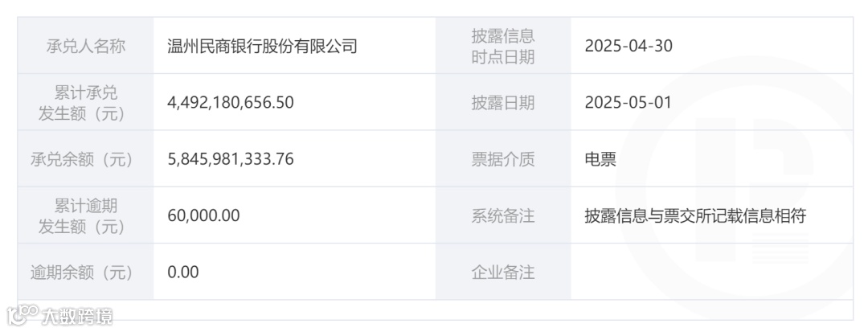Click the balance value 5,845,981,333.76
868x332 pixels.
pos(231,159)
